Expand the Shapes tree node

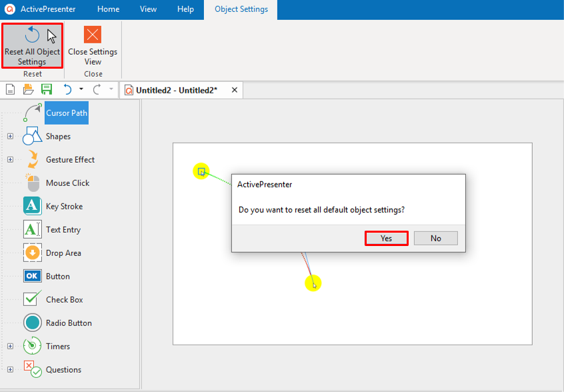pos(10,136)
